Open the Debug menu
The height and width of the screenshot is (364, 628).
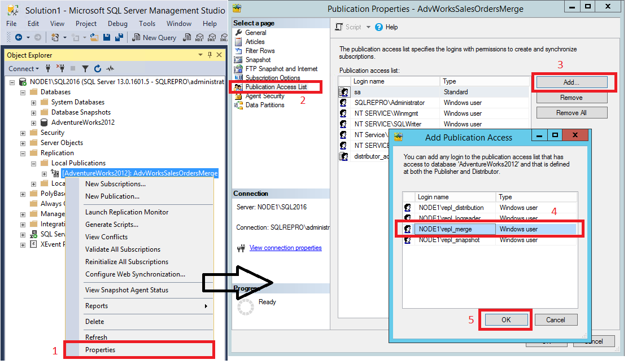(x=117, y=23)
